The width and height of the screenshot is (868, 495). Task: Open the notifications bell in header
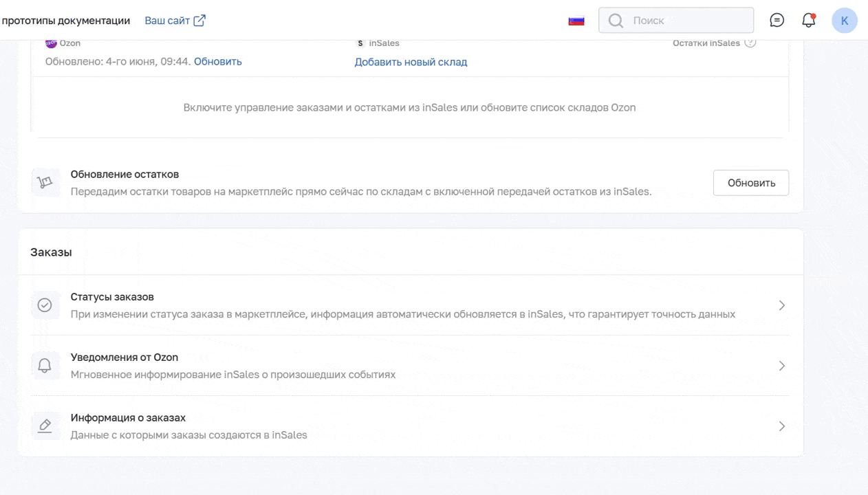809,21
